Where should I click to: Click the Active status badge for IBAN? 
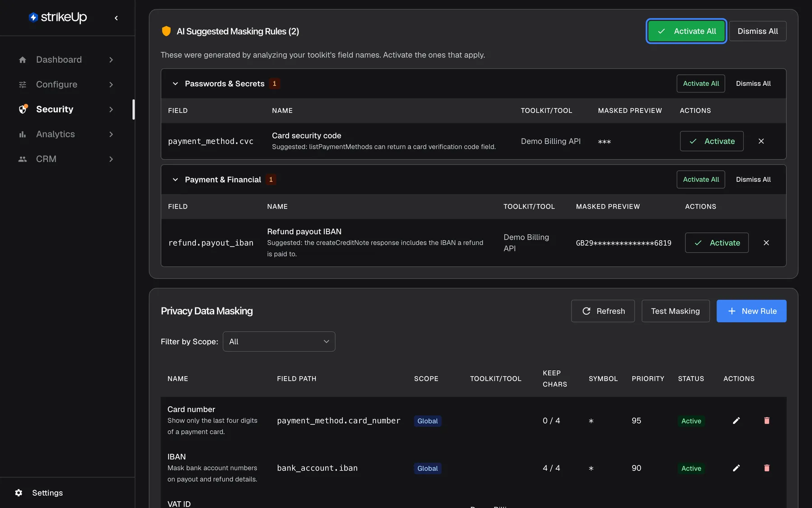691,468
